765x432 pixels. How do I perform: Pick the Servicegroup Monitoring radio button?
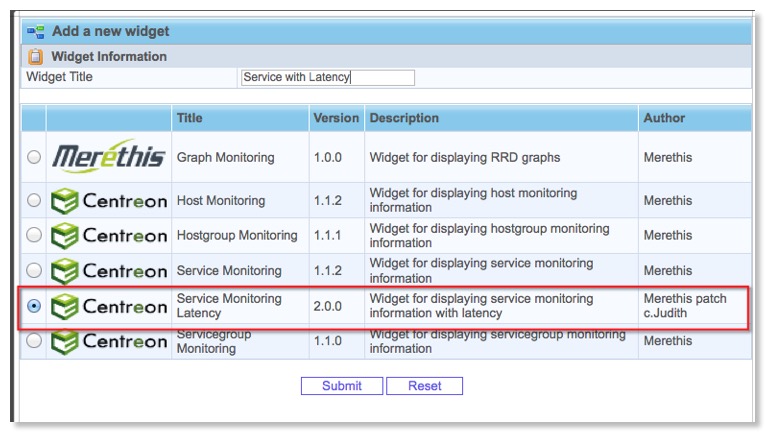click(x=34, y=342)
